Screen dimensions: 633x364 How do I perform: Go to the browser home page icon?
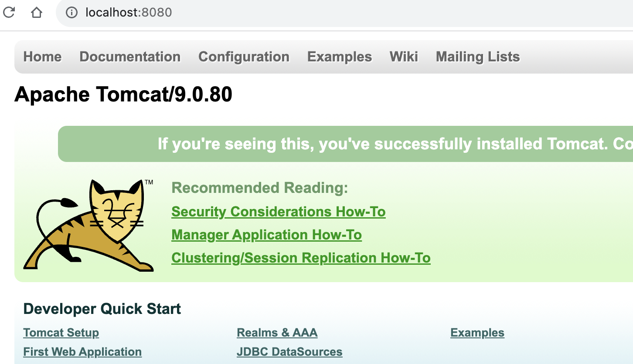pyautogui.click(x=37, y=12)
